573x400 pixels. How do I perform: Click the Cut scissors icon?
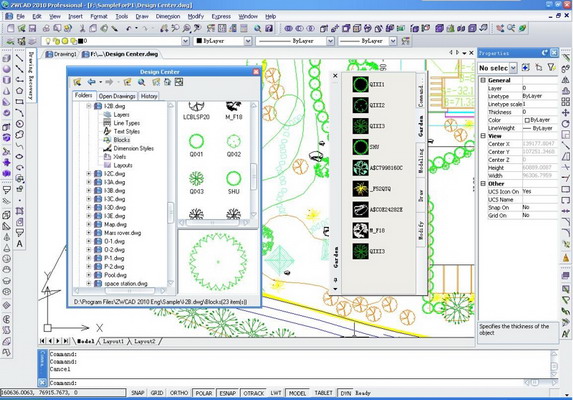tap(82, 28)
